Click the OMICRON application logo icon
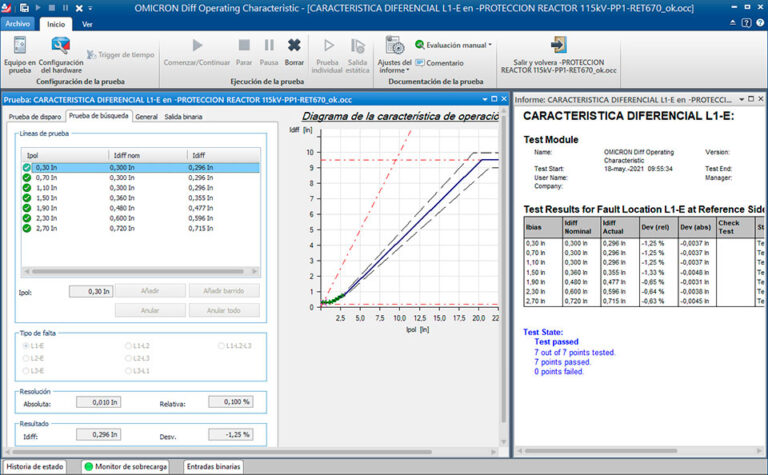This screenshot has height=475, width=768. click(7, 8)
